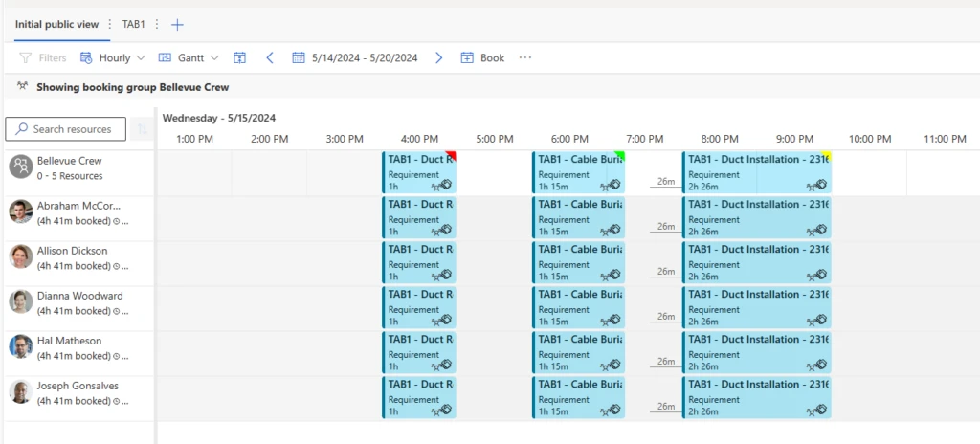Click the jump to today calendar icon
The image size is (980, 444).
(x=239, y=58)
